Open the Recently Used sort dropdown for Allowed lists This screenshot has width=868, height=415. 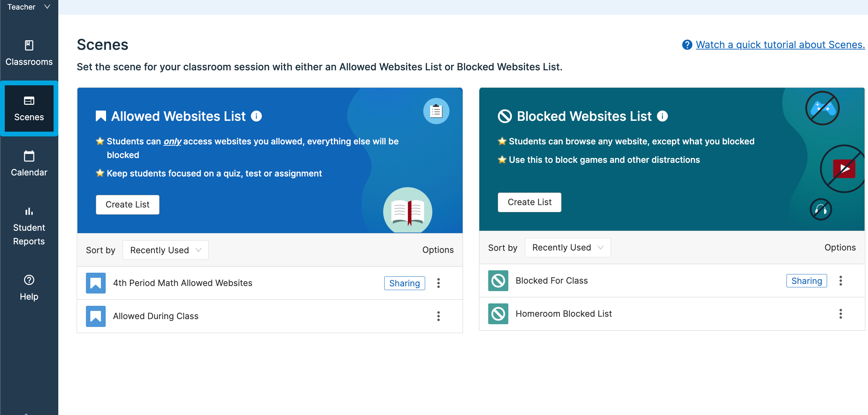click(x=165, y=250)
